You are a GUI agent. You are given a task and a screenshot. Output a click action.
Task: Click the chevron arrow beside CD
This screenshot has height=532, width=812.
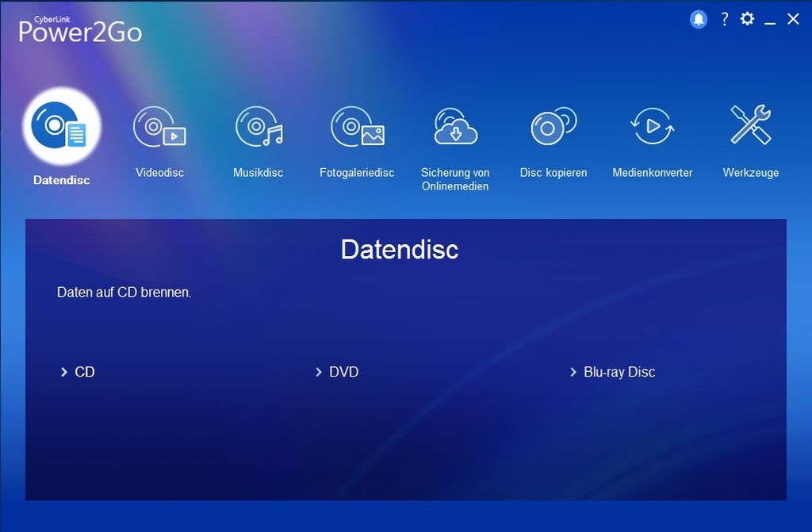point(63,372)
